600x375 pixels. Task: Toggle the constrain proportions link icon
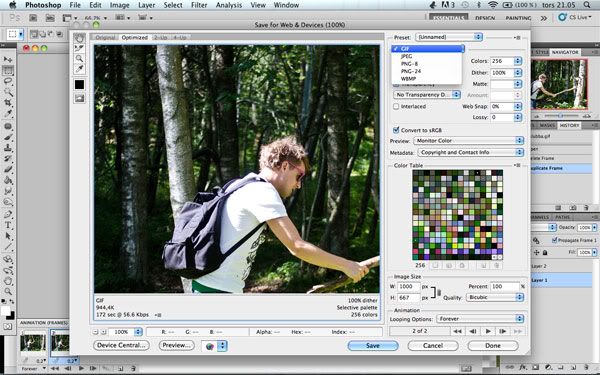pyautogui.click(x=439, y=292)
